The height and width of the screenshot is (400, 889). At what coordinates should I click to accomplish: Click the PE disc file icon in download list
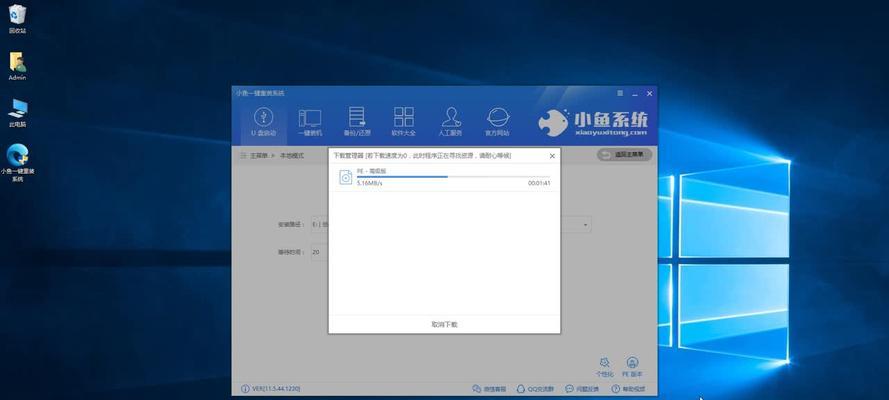[345, 177]
